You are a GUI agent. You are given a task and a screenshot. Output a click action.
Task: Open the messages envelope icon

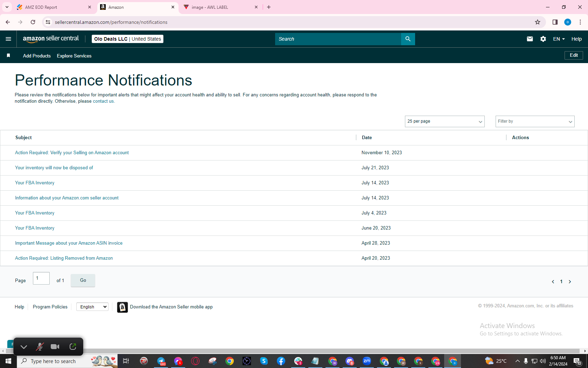(530, 39)
